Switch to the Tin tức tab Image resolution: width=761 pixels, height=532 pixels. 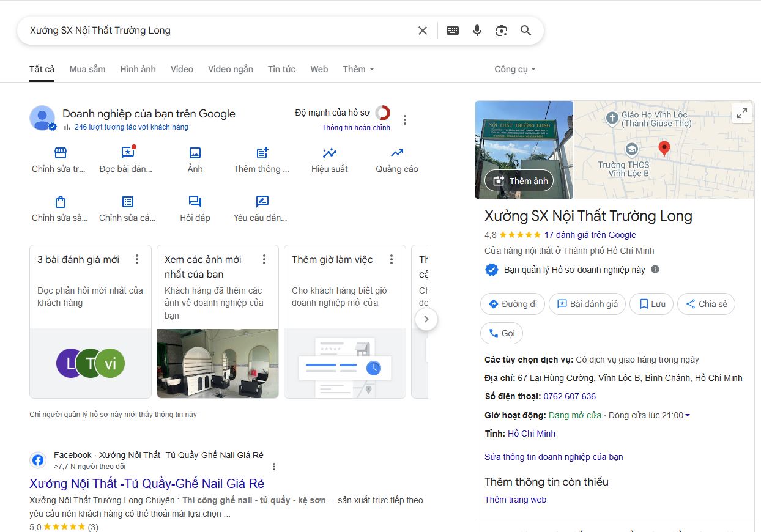point(281,69)
